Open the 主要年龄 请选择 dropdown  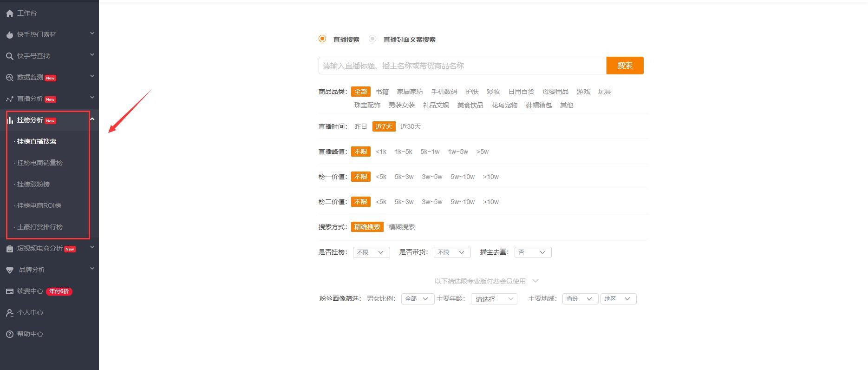[x=494, y=299]
